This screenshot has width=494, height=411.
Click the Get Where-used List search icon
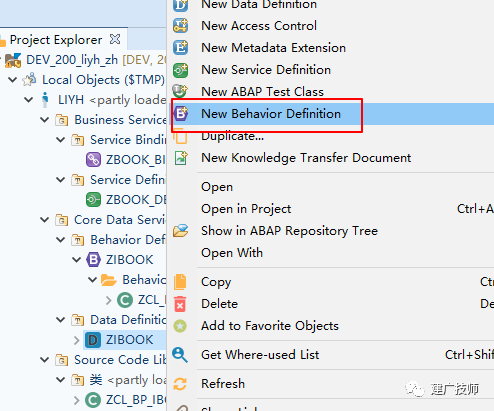tap(180, 355)
